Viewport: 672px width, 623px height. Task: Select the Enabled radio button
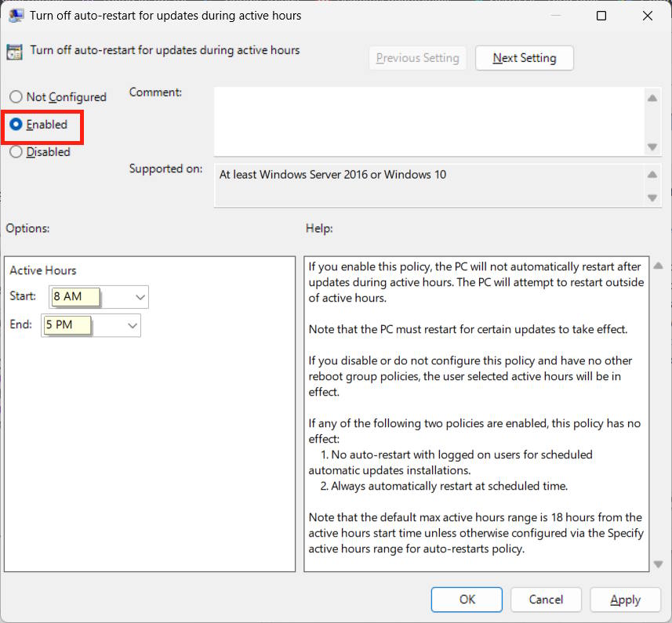(x=16, y=124)
